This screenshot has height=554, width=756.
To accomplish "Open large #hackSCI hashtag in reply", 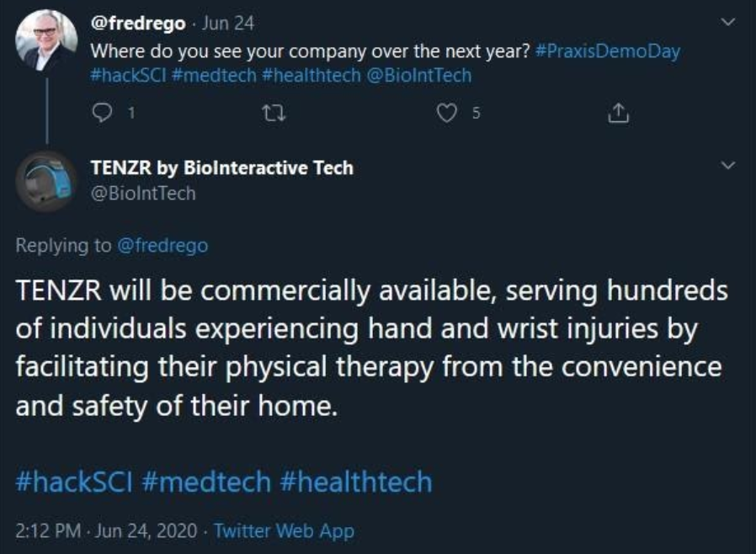I will [72, 482].
